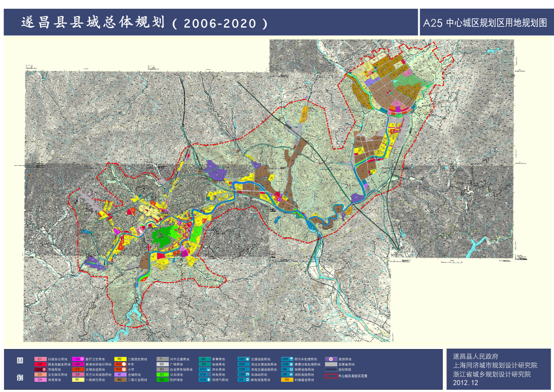Click the U13 供燃气用地 legend icon
Screen dimensions: 554x392
pyautogui.click(x=205, y=380)
